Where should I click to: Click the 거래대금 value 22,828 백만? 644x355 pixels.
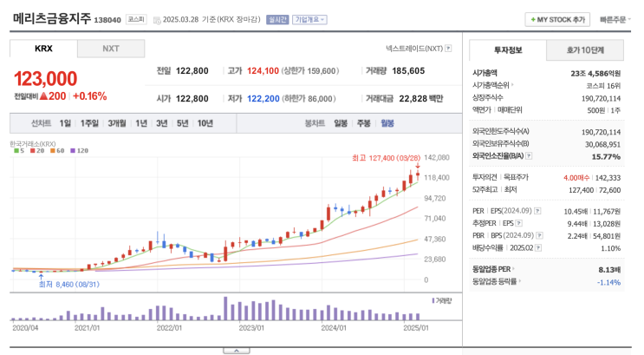point(421,99)
